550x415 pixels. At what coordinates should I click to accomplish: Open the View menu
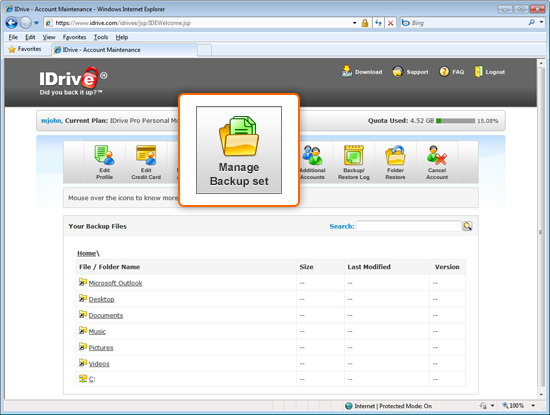coord(49,37)
